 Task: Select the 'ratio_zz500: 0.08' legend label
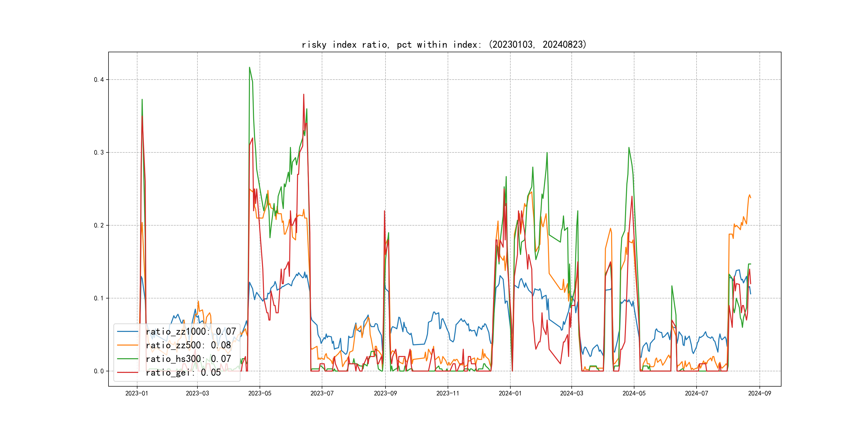pos(188,345)
